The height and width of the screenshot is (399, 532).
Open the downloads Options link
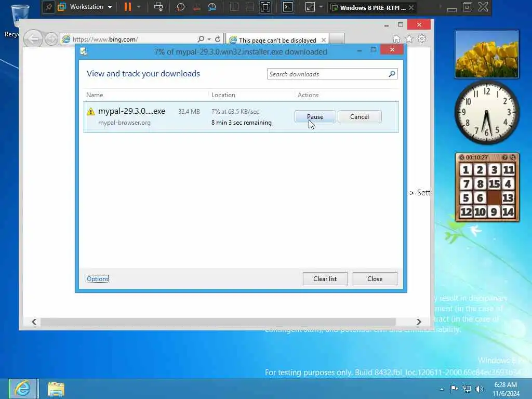tap(98, 279)
